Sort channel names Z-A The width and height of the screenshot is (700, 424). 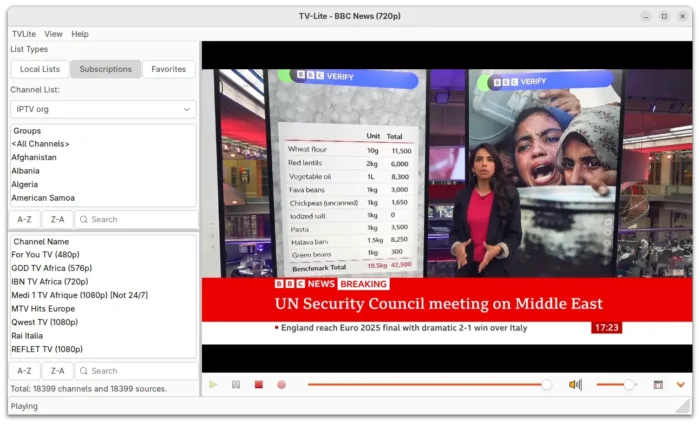[57, 371]
